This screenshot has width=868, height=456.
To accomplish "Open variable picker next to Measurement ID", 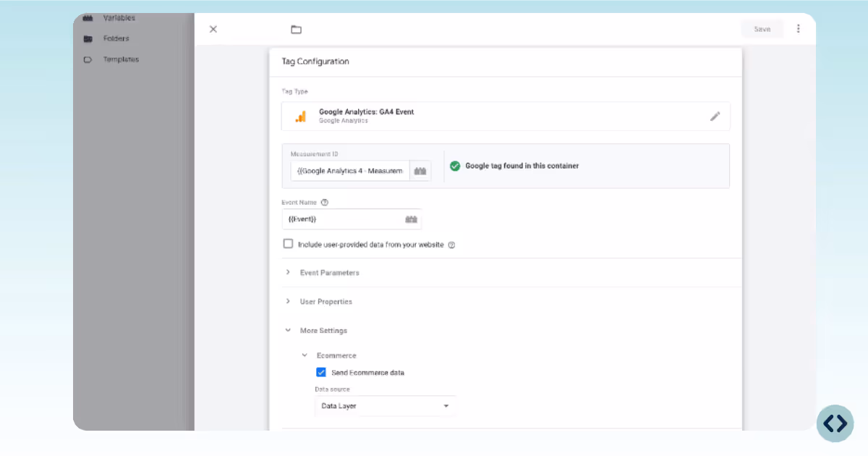I will 420,171.
